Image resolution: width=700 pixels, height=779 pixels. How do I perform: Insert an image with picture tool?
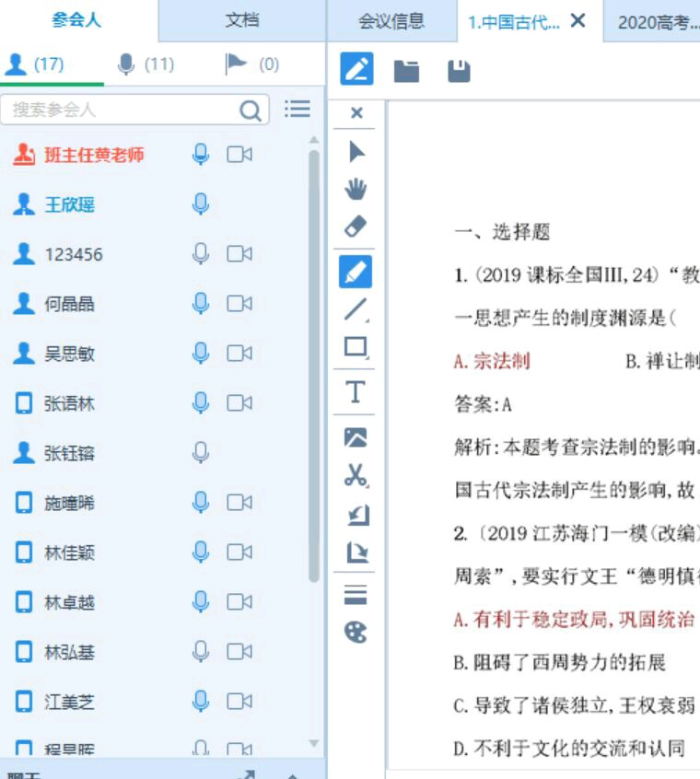356,437
